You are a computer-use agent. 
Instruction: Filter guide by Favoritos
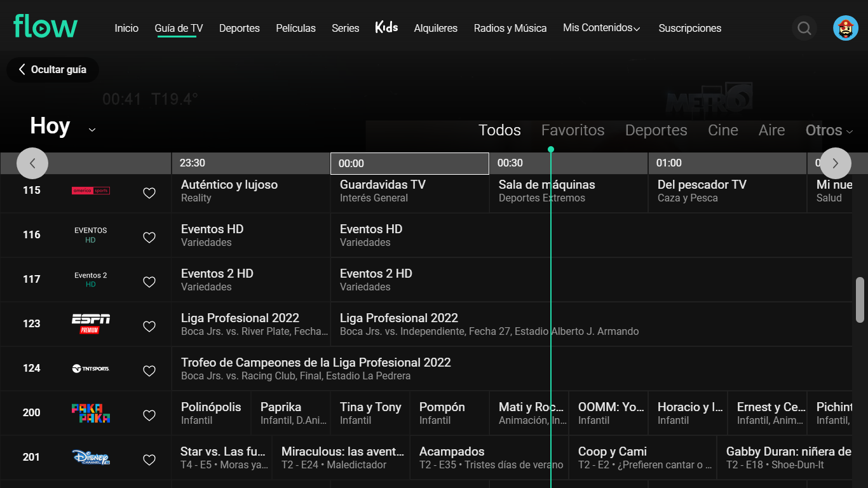pos(573,130)
